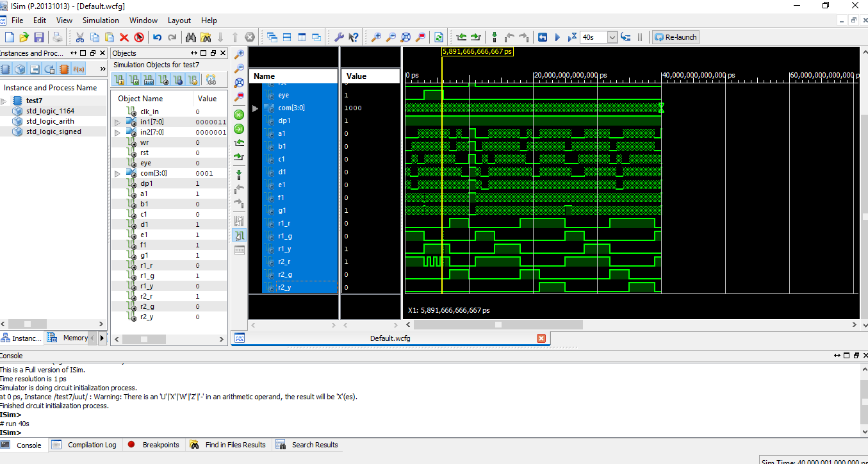The width and height of the screenshot is (868, 464).
Task: Click the zoom-in magnifier on the waveform sidebar
Action: [240, 54]
